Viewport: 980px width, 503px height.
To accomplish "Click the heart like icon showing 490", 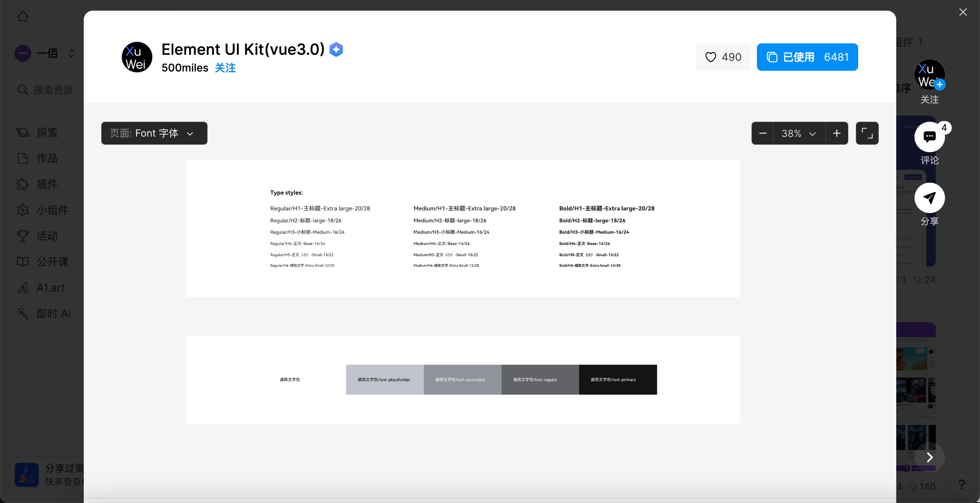I will [x=710, y=57].
